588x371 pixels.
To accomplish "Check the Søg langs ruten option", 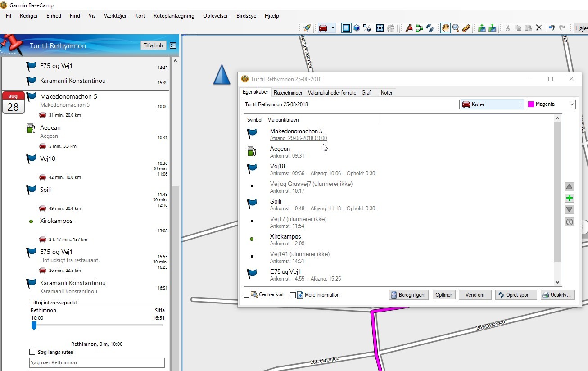I will click(32, 352).
